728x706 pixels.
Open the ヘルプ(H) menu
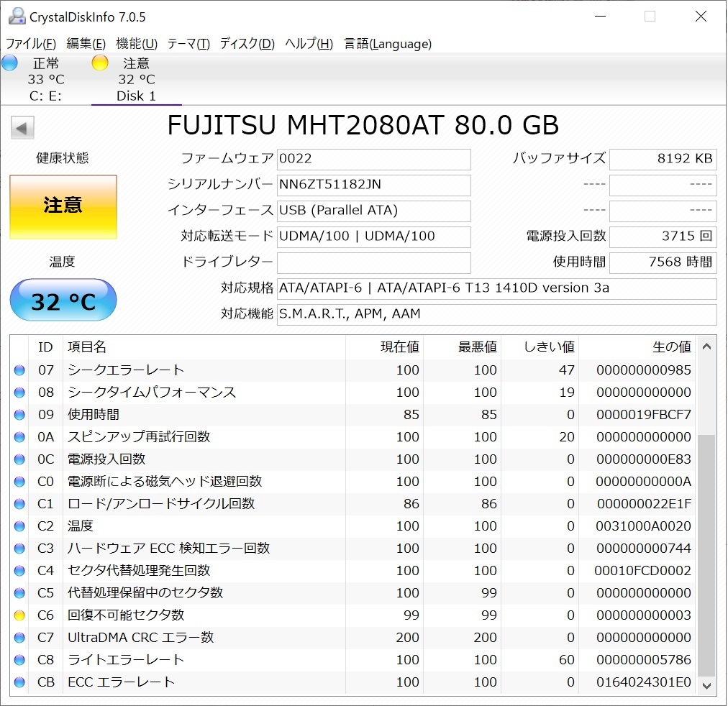309,44
